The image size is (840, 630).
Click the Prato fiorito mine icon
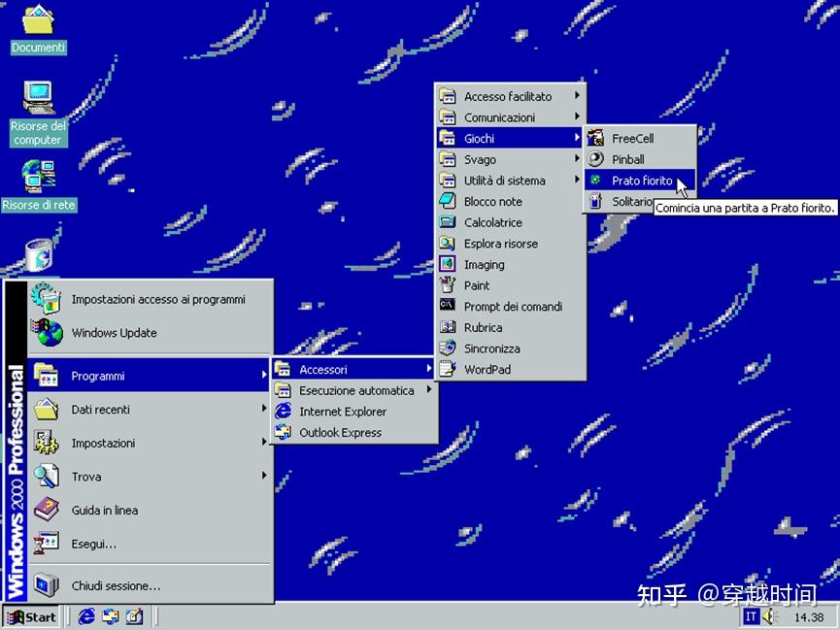(x=595, y=180)
